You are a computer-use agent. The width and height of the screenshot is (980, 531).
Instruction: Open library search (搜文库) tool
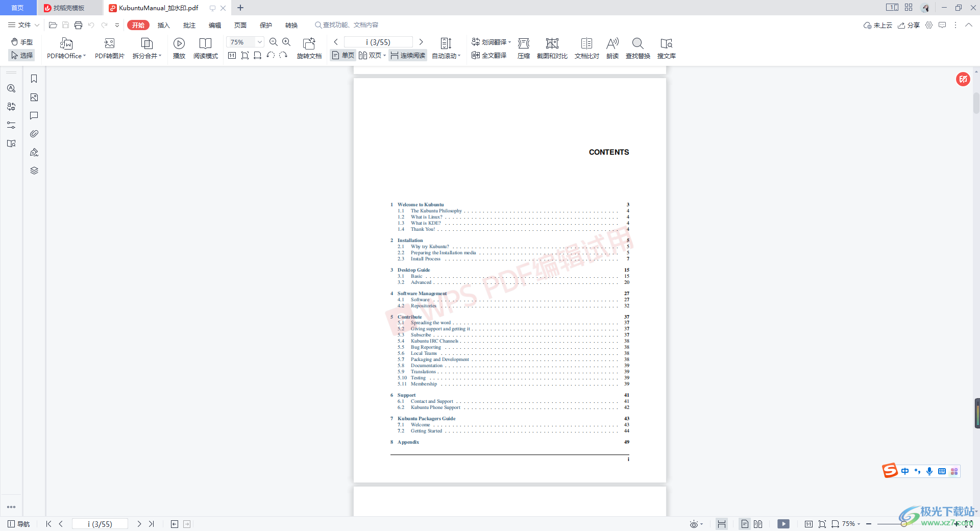667,49
